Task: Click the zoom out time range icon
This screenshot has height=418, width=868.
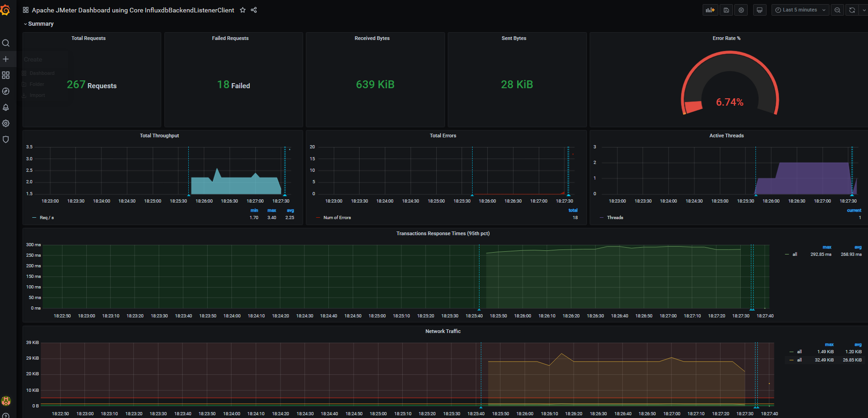Action: coord(838,10)
